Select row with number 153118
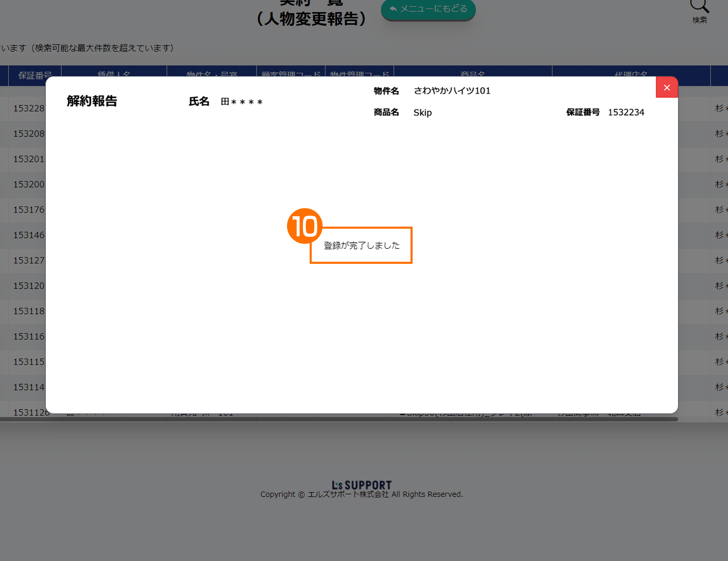 click(x=29, y=311)
